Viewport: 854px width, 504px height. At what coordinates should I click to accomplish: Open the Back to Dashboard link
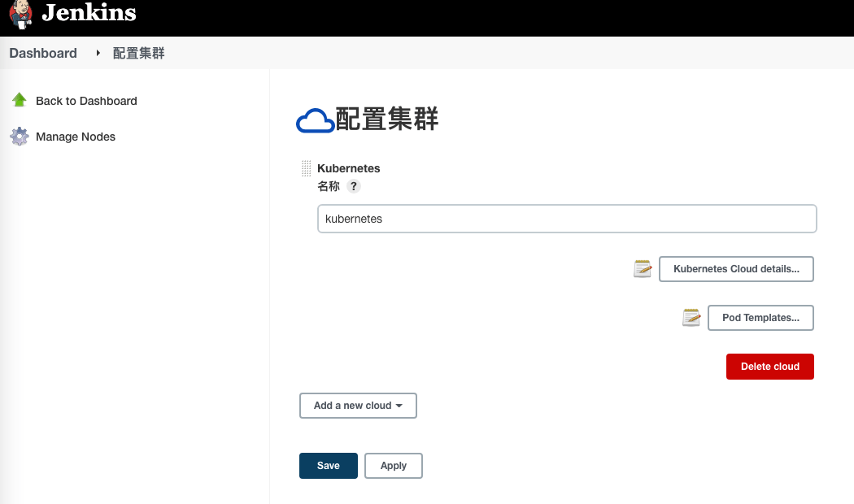[86, 101]
